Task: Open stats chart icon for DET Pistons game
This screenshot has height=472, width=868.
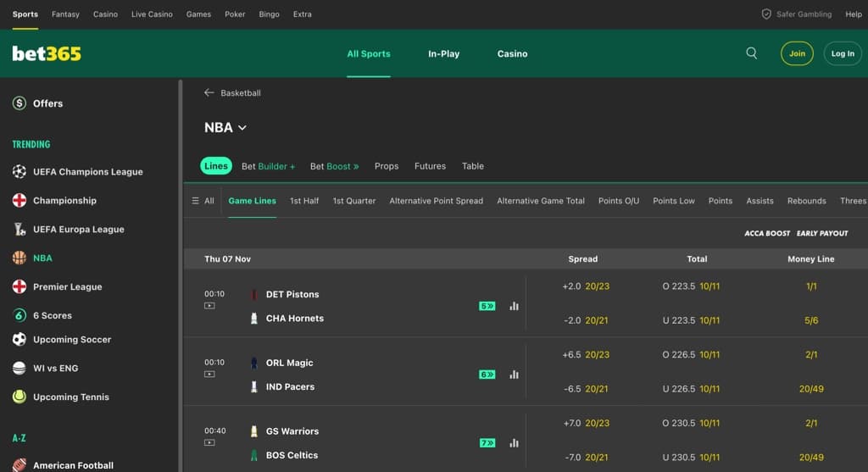Action: click(515, 306)
